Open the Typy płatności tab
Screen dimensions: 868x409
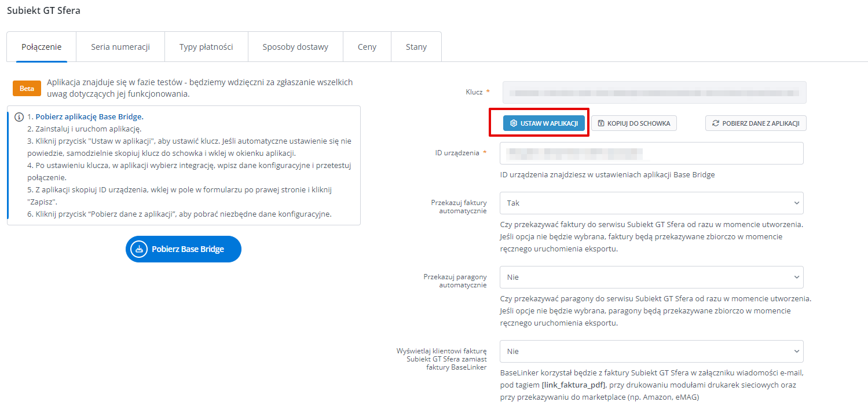(207, 47)
